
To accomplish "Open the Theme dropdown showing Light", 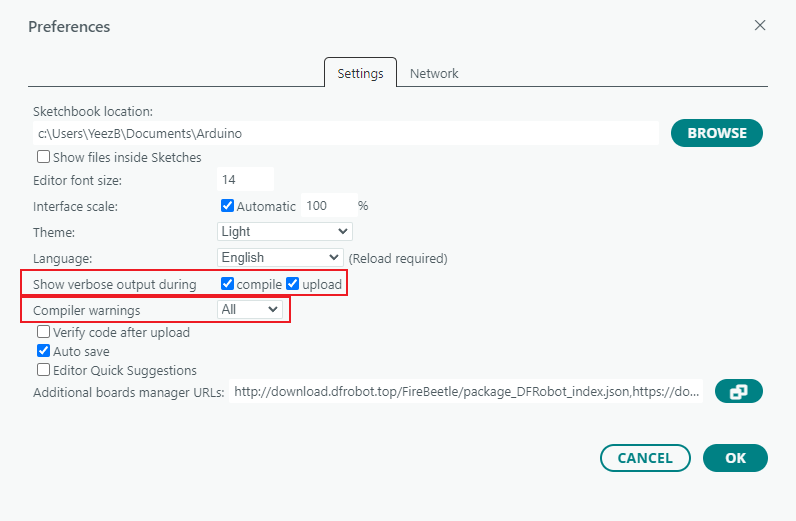I will 285,231.
